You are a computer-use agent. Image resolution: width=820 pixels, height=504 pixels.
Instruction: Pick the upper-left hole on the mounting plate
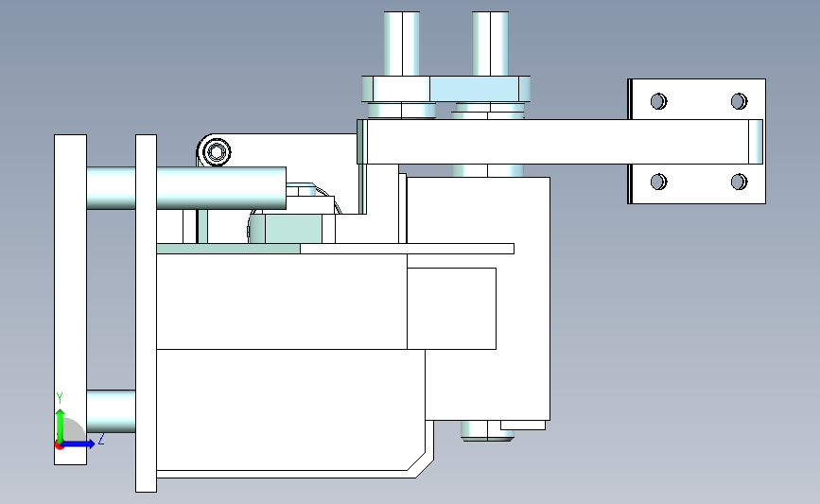tap(658, 101)
